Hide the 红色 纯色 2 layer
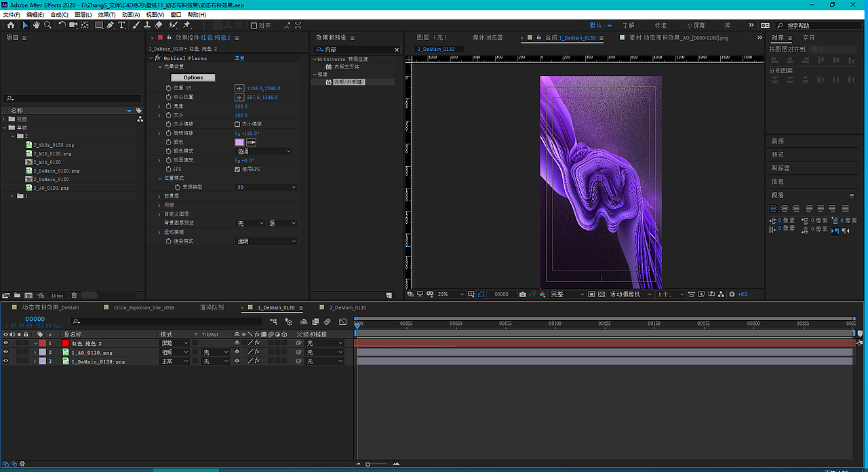This screenshot has height=472, width=868. tap(5, 343)
